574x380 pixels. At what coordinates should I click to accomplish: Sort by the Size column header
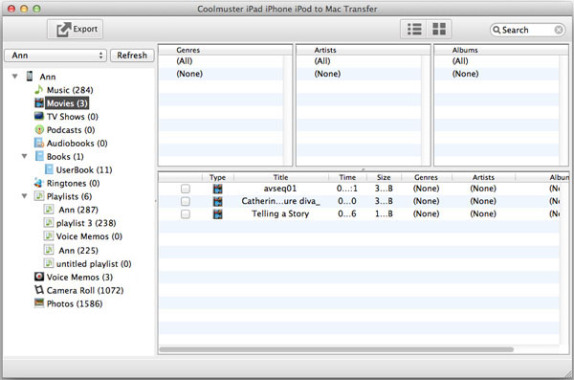pos(384,178)
